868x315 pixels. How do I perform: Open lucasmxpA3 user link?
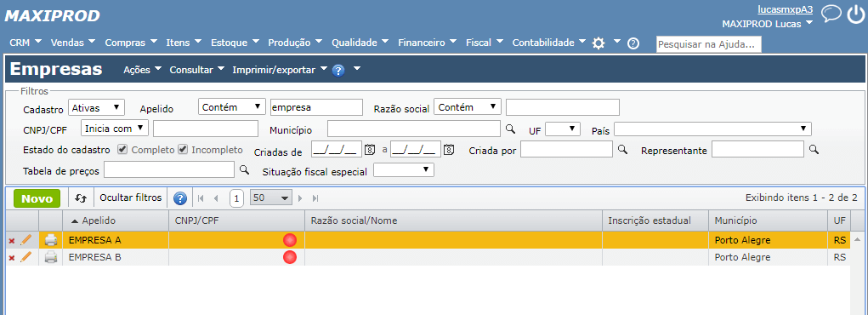click(x=785, y=9)
